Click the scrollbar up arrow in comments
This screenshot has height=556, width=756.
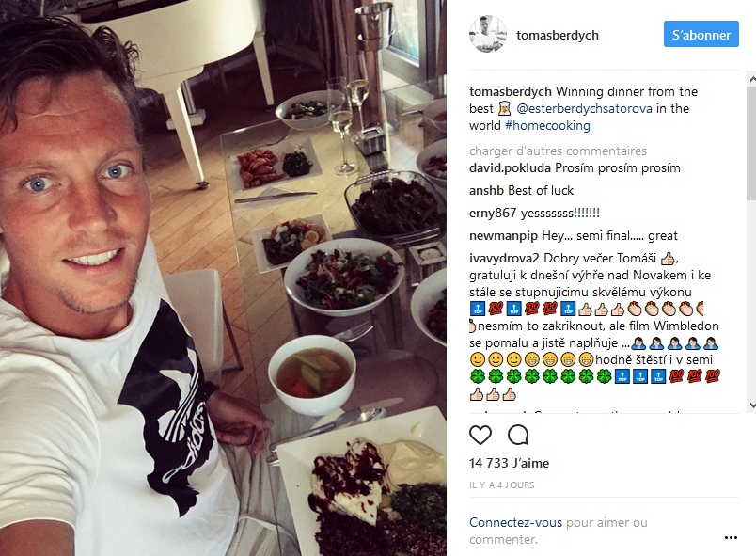point(751,79)
